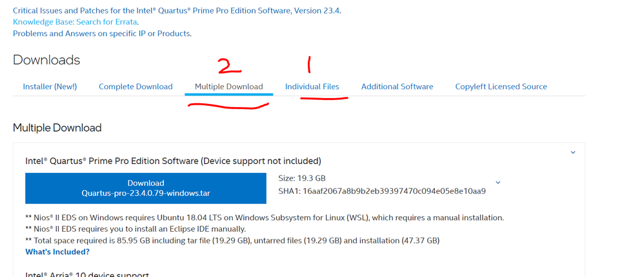This screenshot has width=644, height=277.
Task: Open the What's Included? link
Action: click(57, 252)
